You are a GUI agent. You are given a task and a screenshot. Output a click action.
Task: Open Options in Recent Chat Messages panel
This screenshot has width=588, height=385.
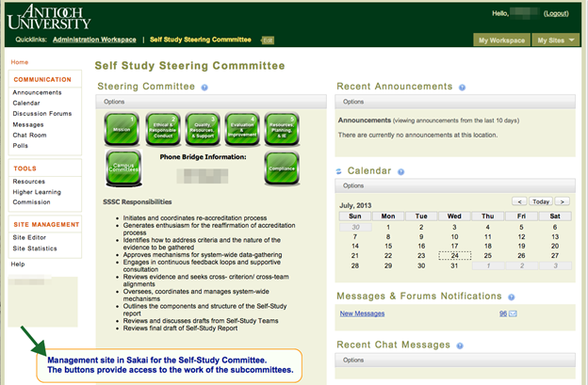(x=353, y=360)
